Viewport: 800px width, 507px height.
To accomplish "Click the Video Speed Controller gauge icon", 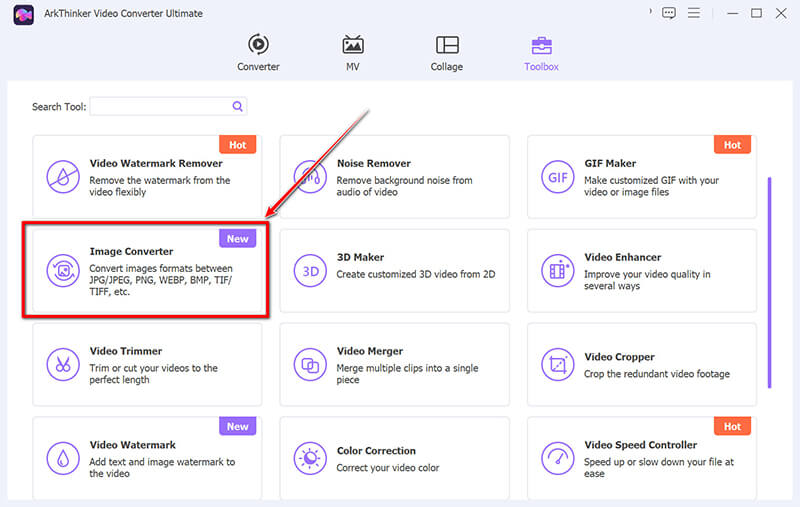I will point(557,459).
